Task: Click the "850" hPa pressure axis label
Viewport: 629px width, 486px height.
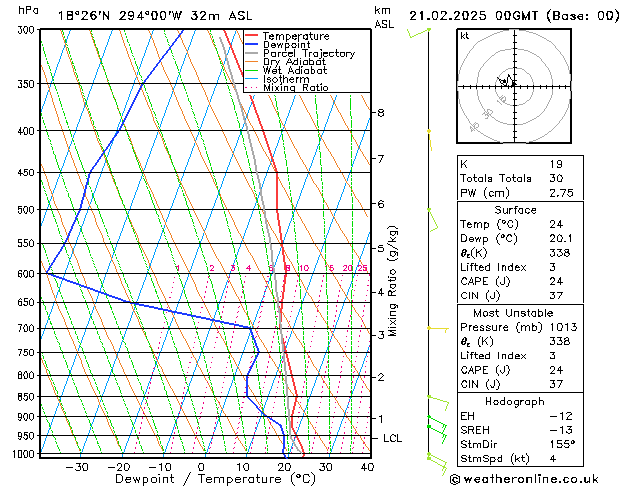Action: click(x=28, y=397)
